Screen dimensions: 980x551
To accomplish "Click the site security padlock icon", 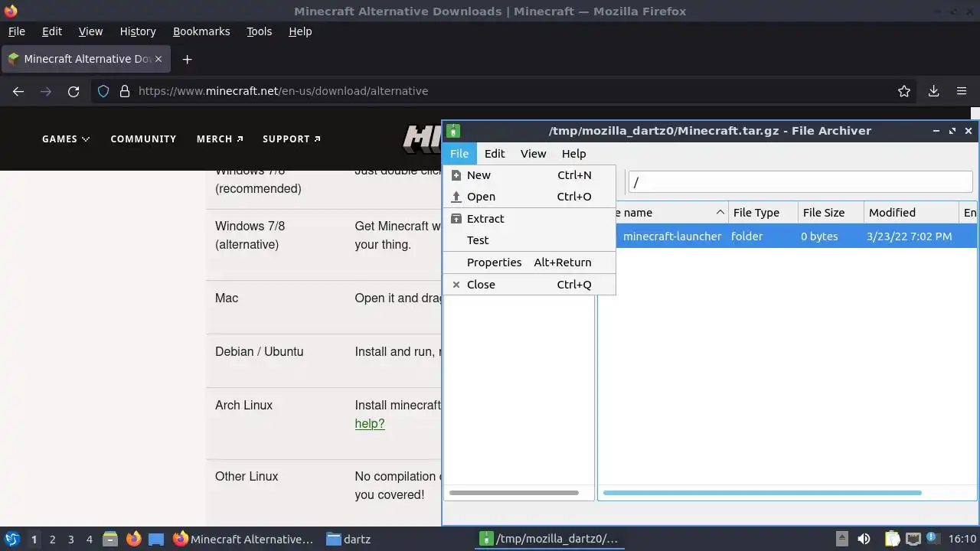I will 125,91.
